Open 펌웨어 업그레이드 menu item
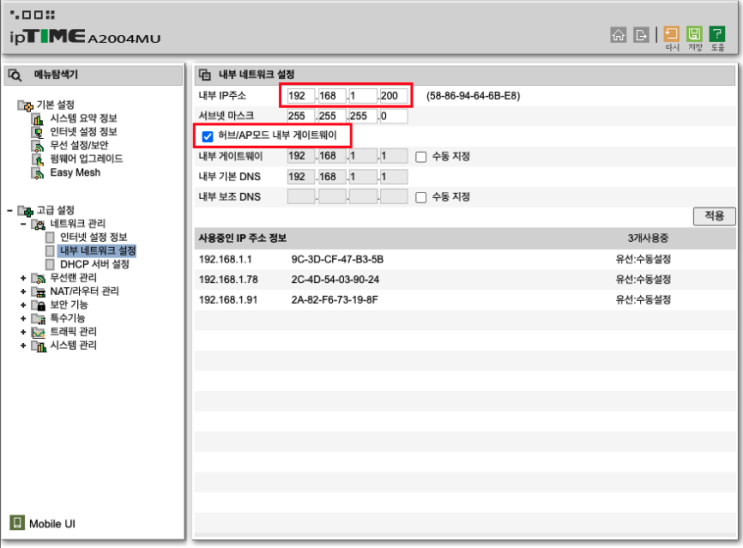This screenshot has width=743, height=548. click(x=86, y=159)
